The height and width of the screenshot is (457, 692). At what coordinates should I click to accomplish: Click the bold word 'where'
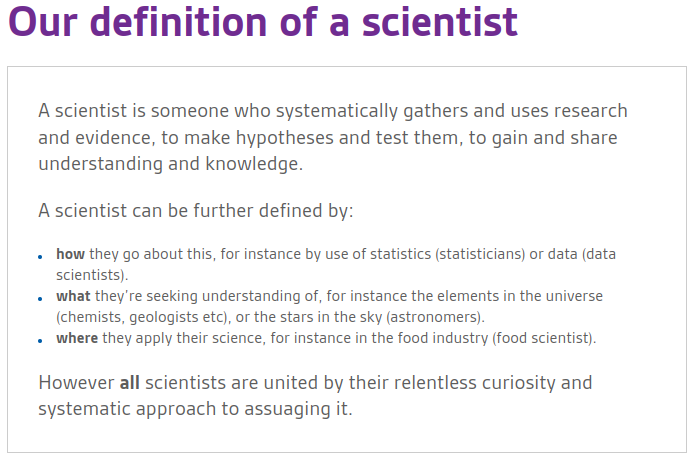tap(77, 338)
